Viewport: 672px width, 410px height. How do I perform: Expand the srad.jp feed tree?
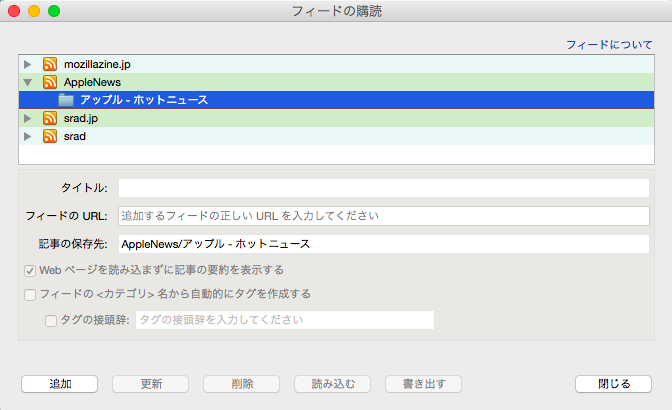pyautogui.click(x=28, y=118)
